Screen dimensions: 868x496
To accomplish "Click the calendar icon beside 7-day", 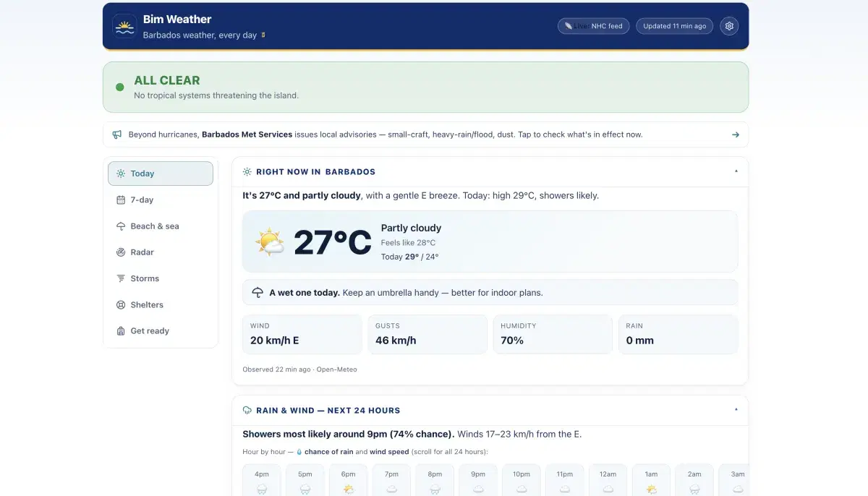I will click(x=121, y=200).
